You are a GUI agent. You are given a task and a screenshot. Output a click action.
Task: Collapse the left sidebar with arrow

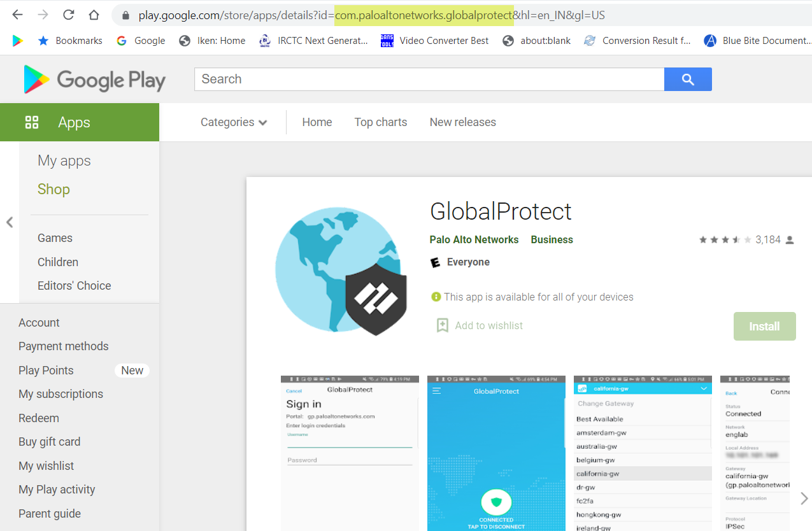click(10, 222)
